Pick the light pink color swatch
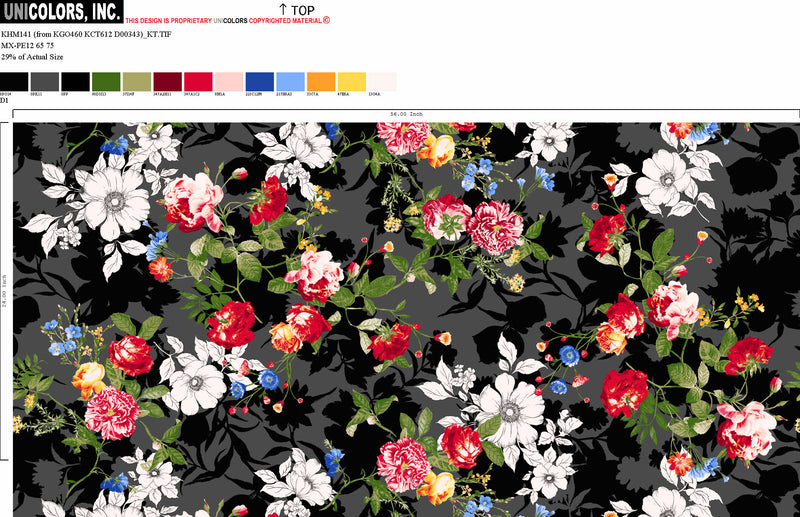 [229, 82]
